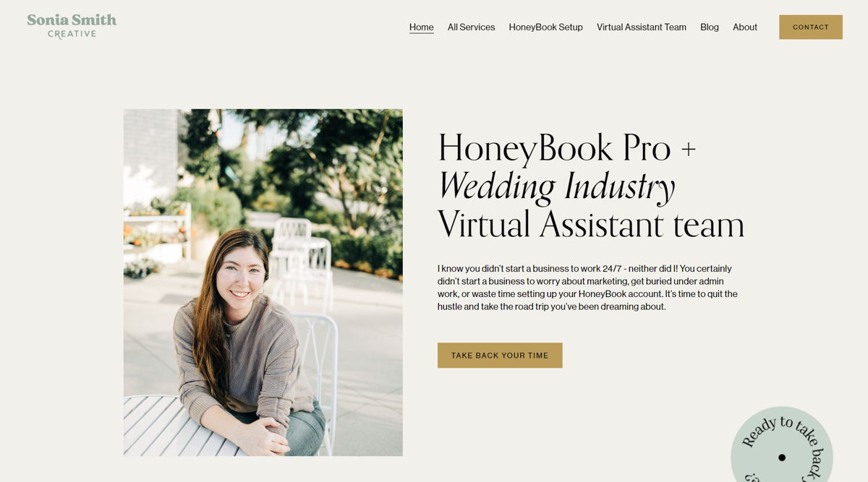
Task: Visit the Virtual Assistant Team page
Action: (x=642, y=27)
